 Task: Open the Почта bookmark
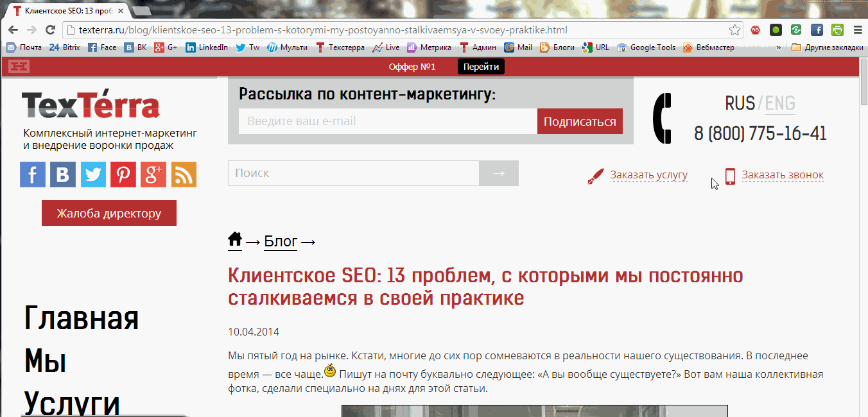(24, 47)
